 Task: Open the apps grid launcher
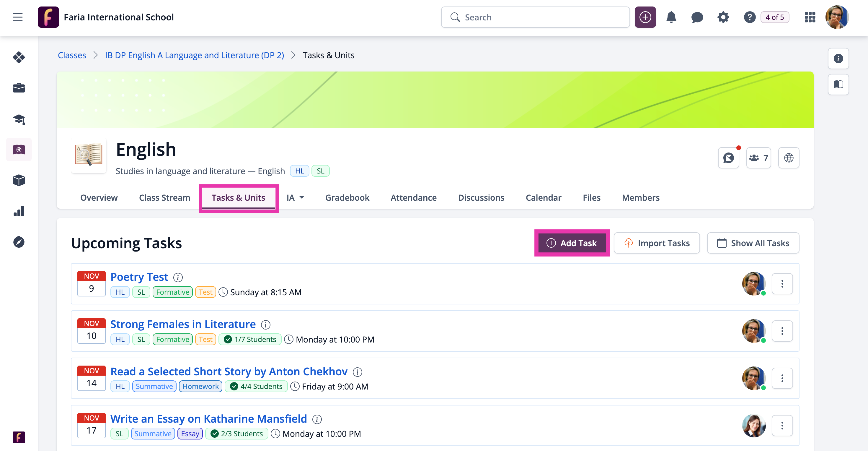810,17
